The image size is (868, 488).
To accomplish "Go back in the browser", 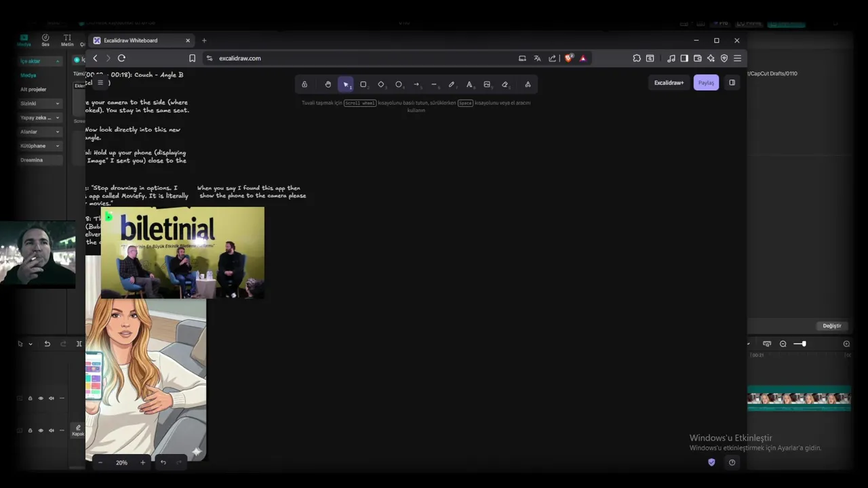I will click(x=95, y=58).
